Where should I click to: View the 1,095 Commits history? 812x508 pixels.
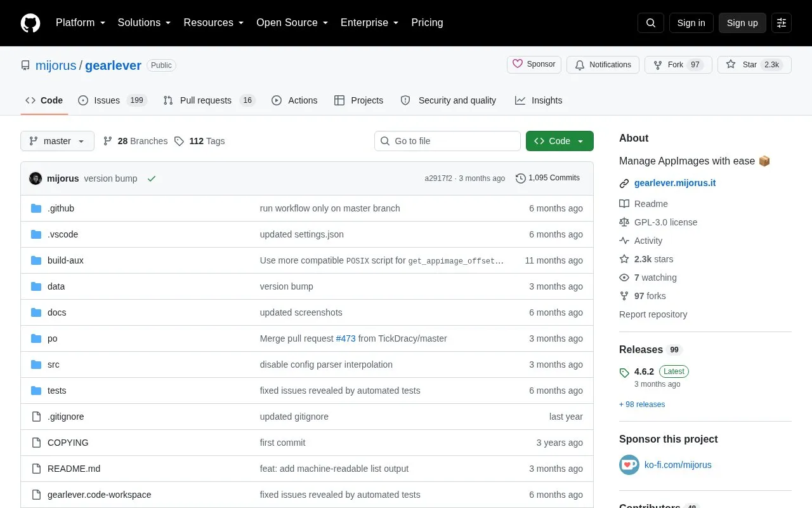(x=547, y=178)
